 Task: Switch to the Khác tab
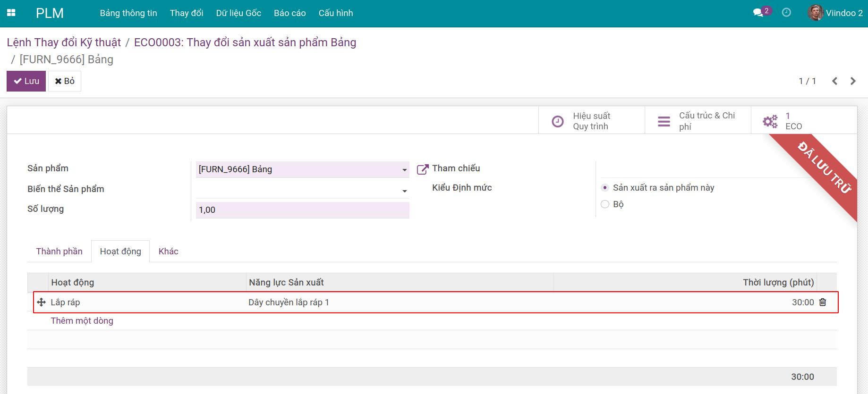coord(168,251)
